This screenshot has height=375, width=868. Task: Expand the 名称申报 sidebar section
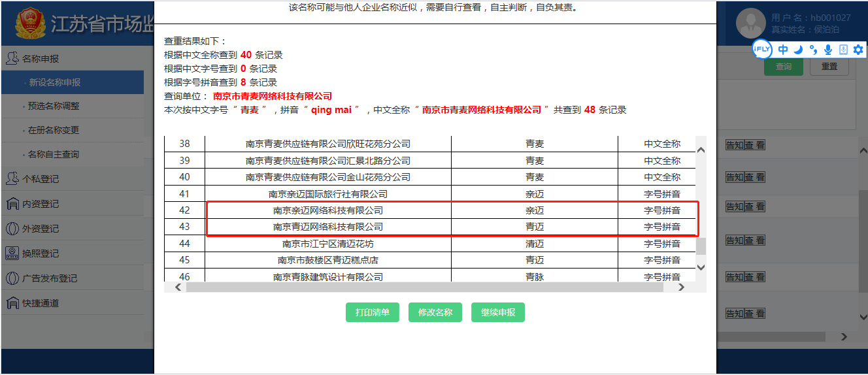(x=72, y=58)
